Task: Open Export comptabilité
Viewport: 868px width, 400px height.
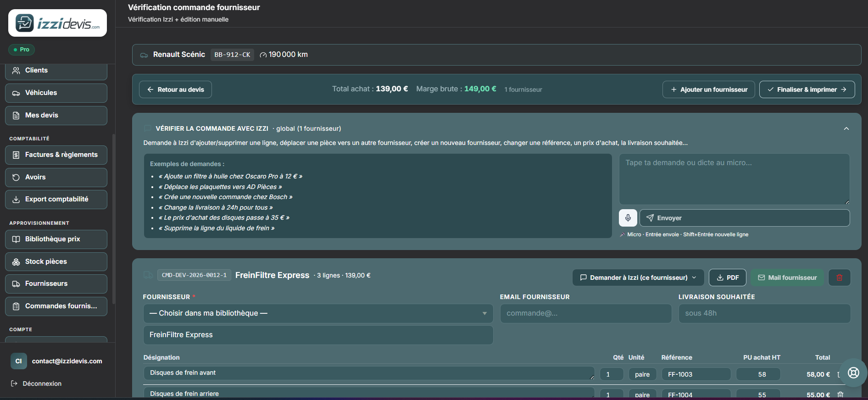Action: pyautogui.click(x=56, y=200)
